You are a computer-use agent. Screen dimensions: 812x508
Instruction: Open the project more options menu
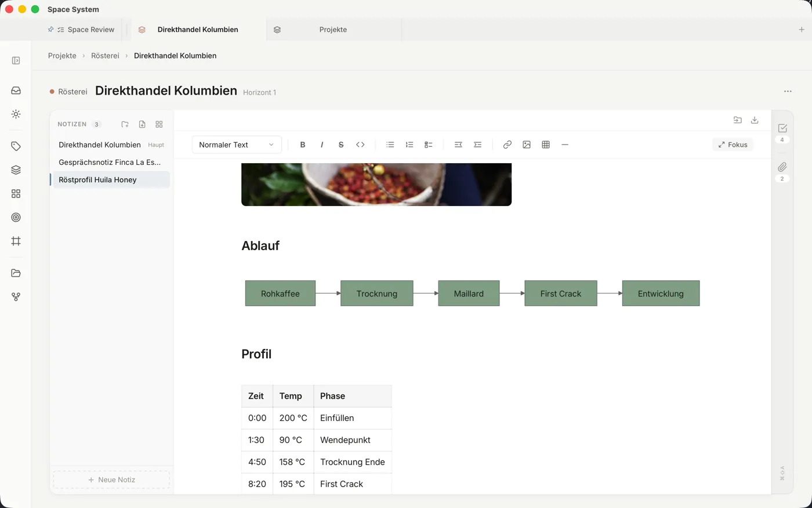[x=788, y=91]
